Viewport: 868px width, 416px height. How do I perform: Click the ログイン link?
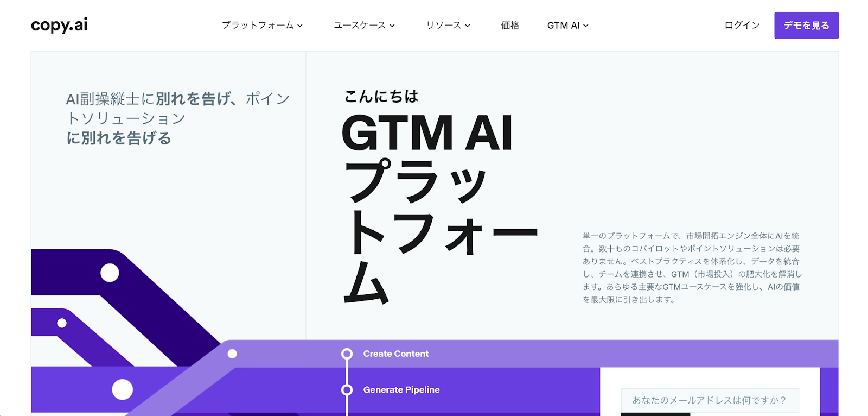pos(742,26)
